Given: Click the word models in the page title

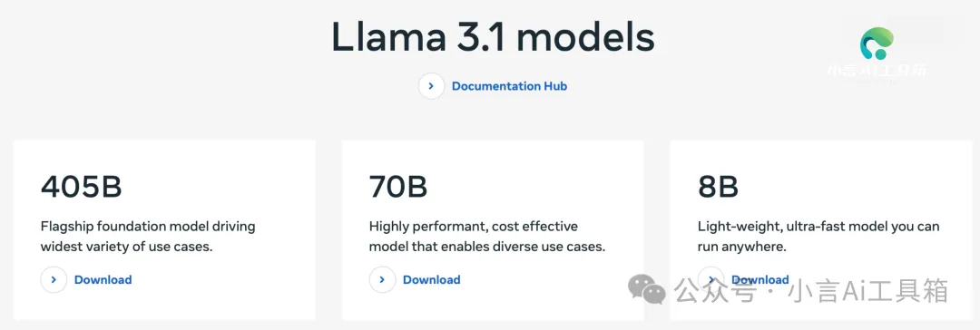Looking at the screenshot, I should (585, 37).
